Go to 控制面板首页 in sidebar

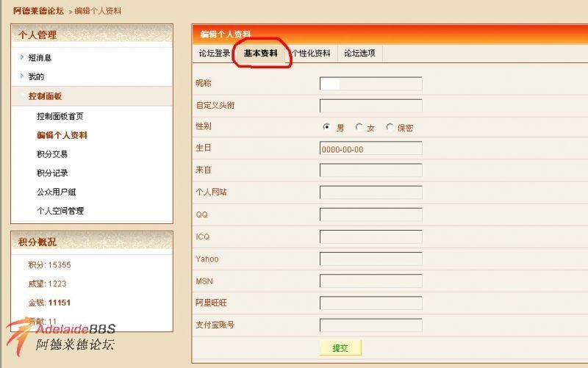(x=60, y=116)
